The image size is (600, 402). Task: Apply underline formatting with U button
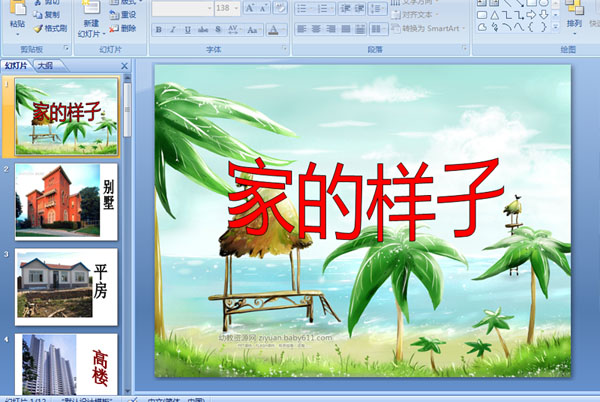187,30
